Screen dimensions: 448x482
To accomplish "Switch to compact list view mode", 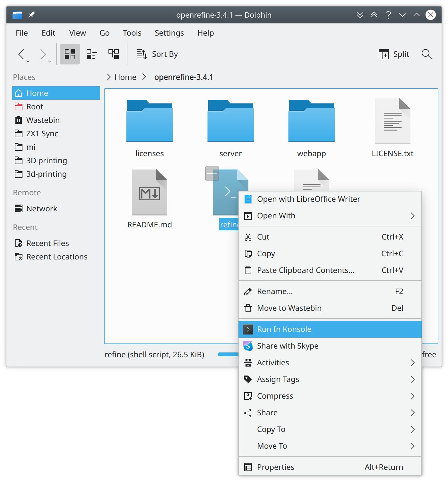I will point(91,54).
